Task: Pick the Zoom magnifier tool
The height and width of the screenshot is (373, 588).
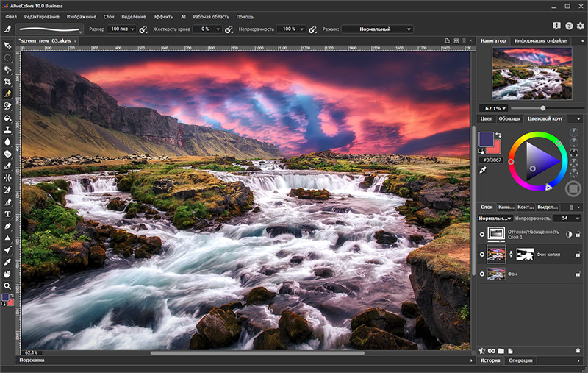Action: click(x=7, y=285)
